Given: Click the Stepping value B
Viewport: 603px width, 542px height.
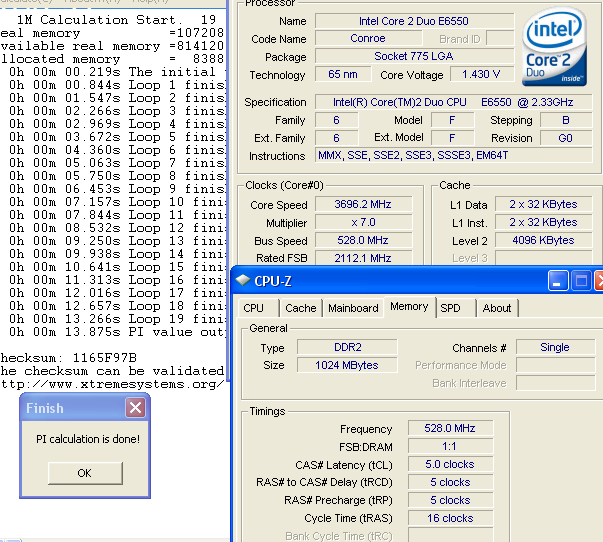Looking at the screenshot, I should [566, 120].
